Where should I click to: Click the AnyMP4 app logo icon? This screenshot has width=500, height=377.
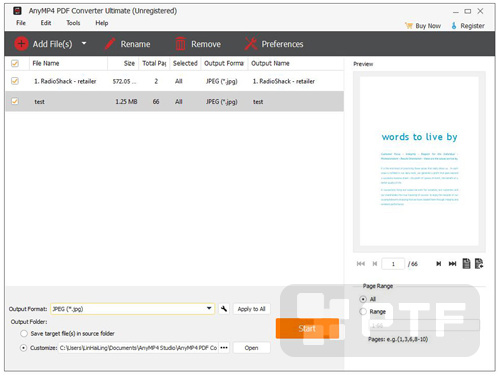click(x=17, y=11)
